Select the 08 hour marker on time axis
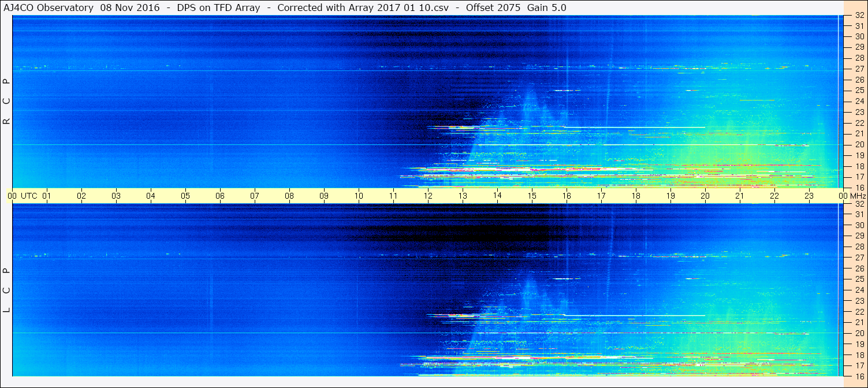Image resolution: width=868 pixels, height=388 pixels. [289, 196]
